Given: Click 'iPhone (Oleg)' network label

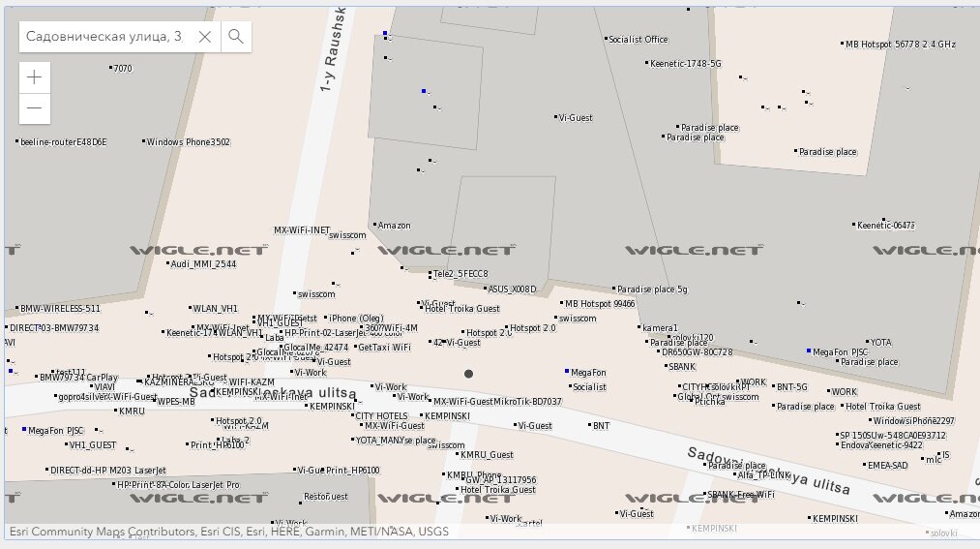Looking at the screenshot, I should pos(356,319).
